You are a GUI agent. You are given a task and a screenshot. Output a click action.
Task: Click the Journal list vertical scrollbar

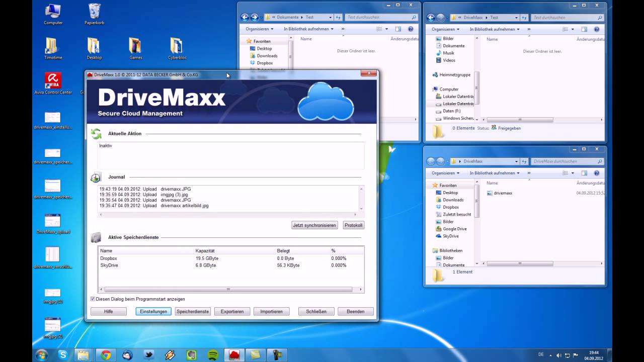361,199
